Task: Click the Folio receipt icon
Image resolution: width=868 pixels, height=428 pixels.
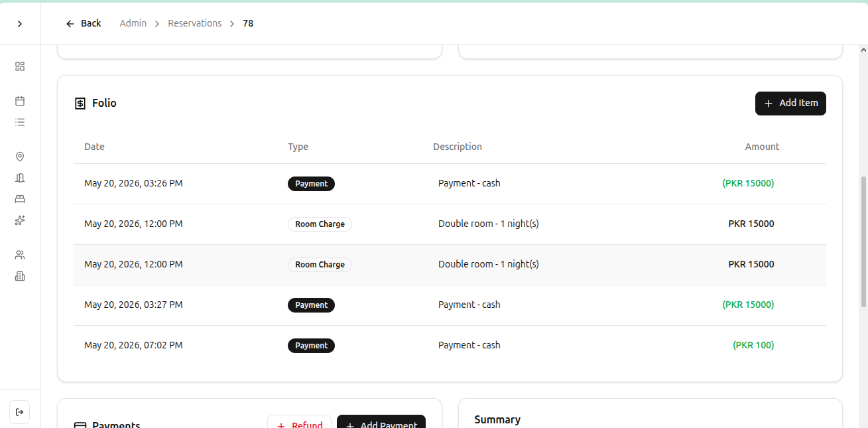Action: (80, 104)
